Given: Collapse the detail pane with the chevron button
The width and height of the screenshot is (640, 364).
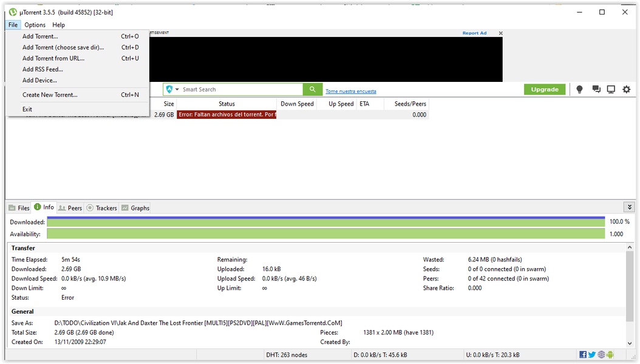Looking at the screenshot, I should click(x=630, y=207).
